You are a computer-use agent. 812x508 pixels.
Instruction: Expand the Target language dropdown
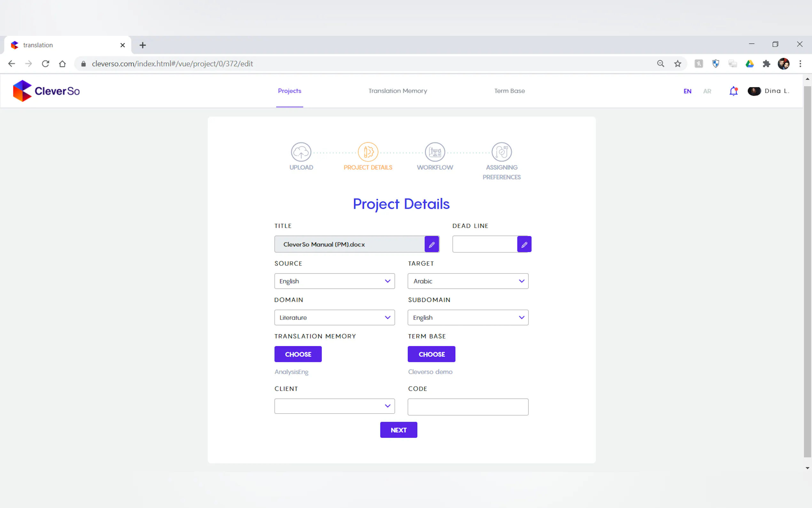coord(468,281)
